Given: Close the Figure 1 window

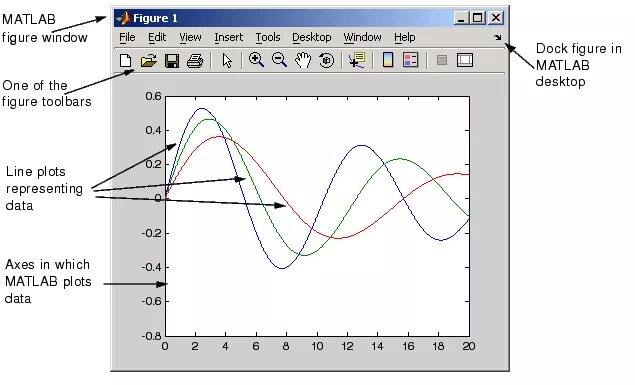Looking at the screenshot, I should pos(496,18).
